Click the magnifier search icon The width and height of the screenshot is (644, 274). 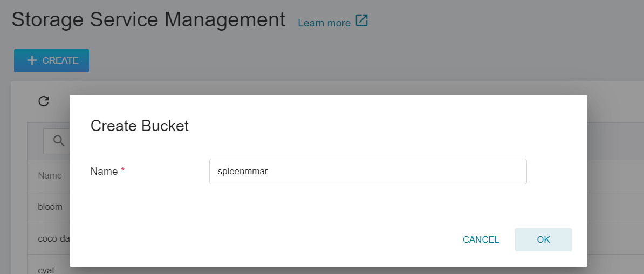58,141
